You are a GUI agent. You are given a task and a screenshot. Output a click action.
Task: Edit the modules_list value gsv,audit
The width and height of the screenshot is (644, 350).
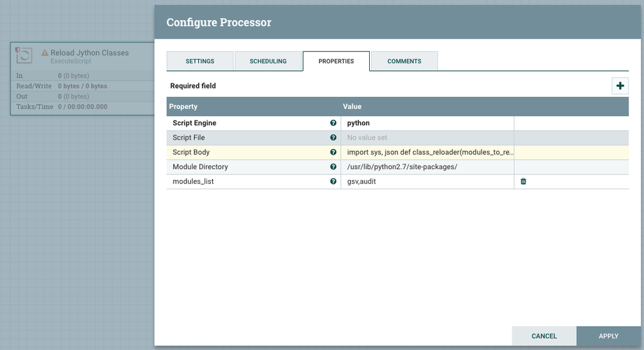click(x=426, y=181)
